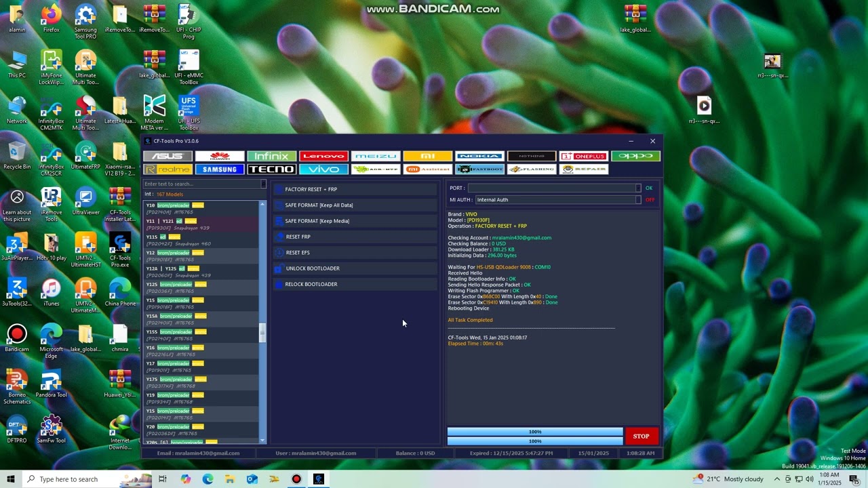The height and width of the screenshot is (488, 868).
Task: Select the Y10 PD2140A model row
Action: click(x=201, y=209)
